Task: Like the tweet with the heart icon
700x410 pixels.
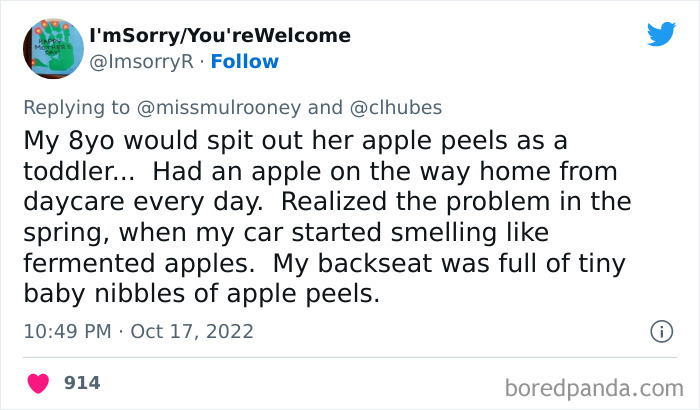Action: click(x=40, y=382)
